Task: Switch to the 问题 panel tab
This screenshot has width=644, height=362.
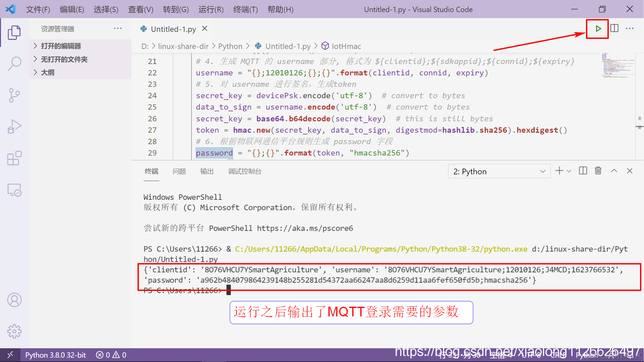Action: [179, 171]
